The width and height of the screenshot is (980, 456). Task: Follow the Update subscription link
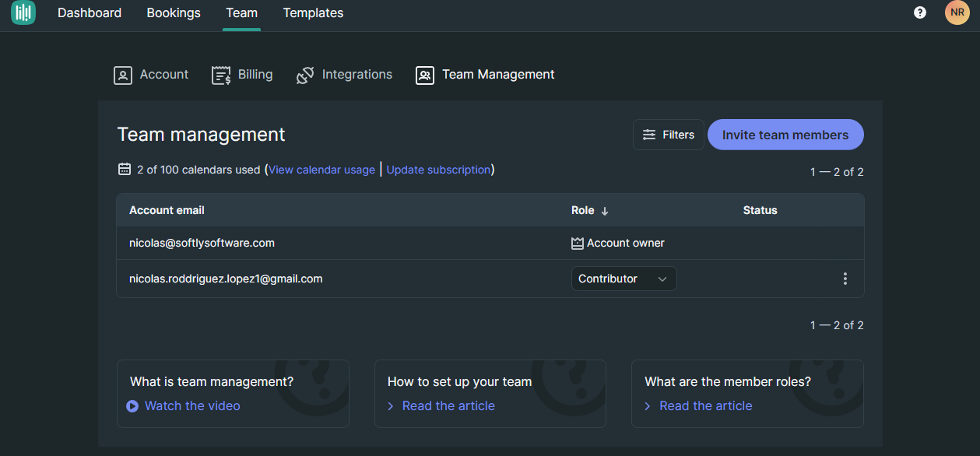click(x=438, y=170)
